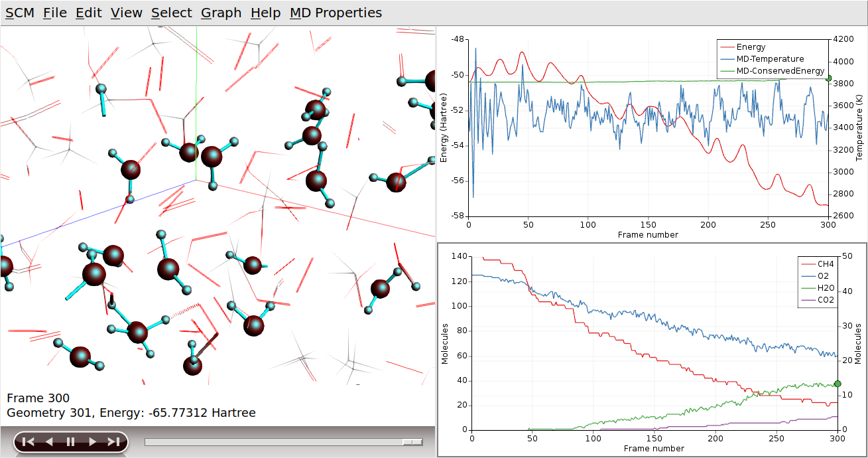Open the SCM menu

click(21, 12)
